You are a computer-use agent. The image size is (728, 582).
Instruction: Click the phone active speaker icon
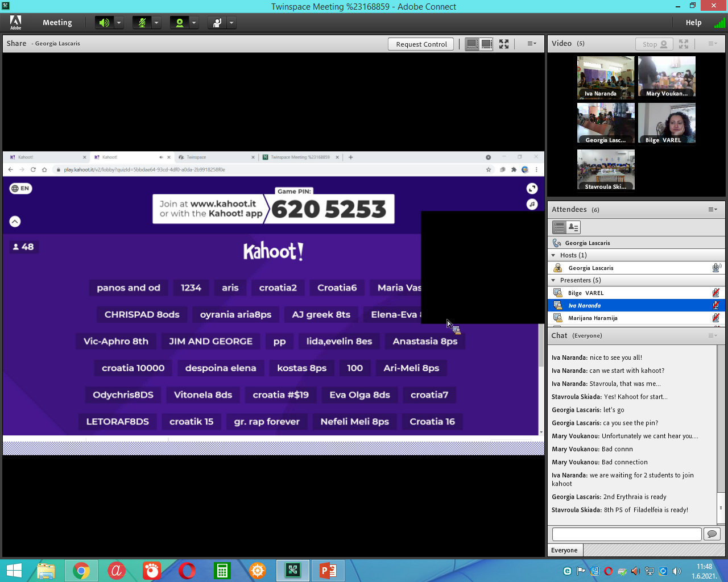pyautogui.click(x=557, y=243)
